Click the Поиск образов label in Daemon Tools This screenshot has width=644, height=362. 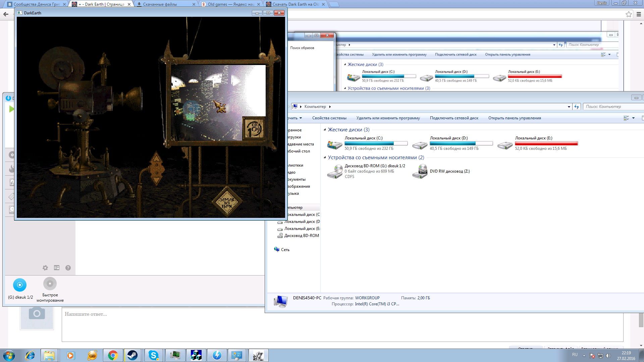pyautogui.click(x=302, y=48)
